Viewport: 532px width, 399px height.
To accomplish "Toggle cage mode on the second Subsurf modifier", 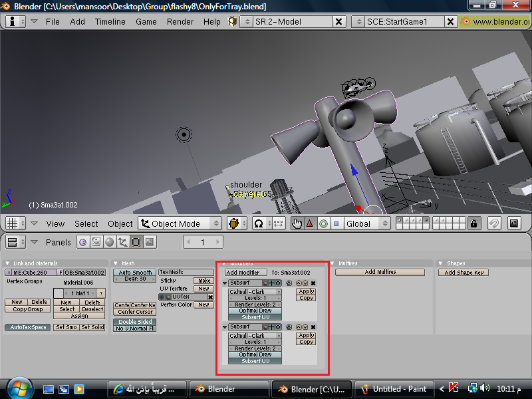I will [x=289, y=327].
